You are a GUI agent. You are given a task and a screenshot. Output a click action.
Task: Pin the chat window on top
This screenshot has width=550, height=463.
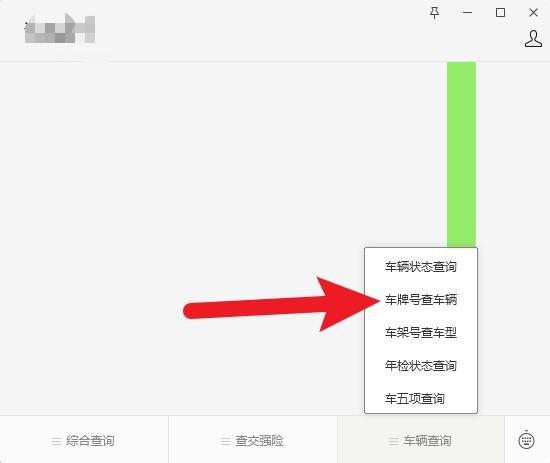click(434, 13)
